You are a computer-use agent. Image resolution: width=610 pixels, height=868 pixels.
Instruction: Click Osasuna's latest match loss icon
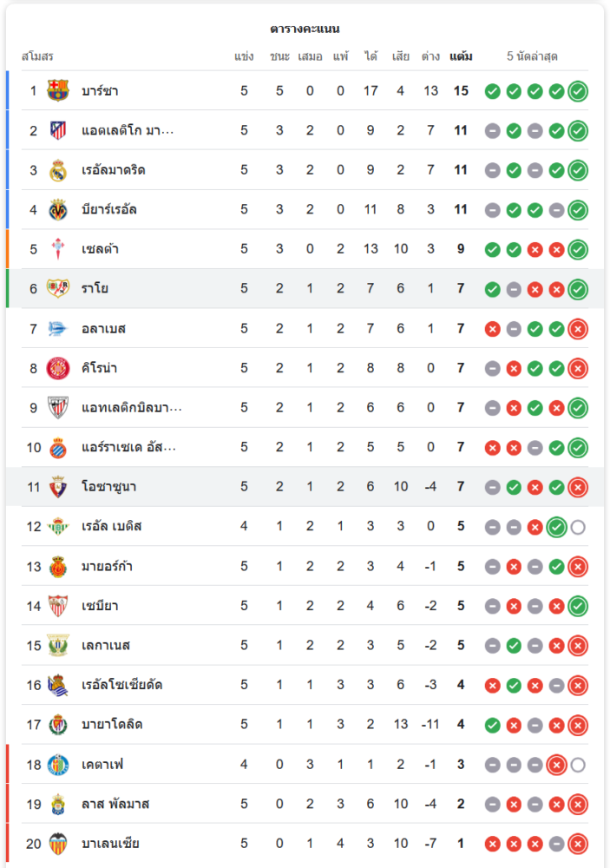pyautogui.click(x=578, y=487)
